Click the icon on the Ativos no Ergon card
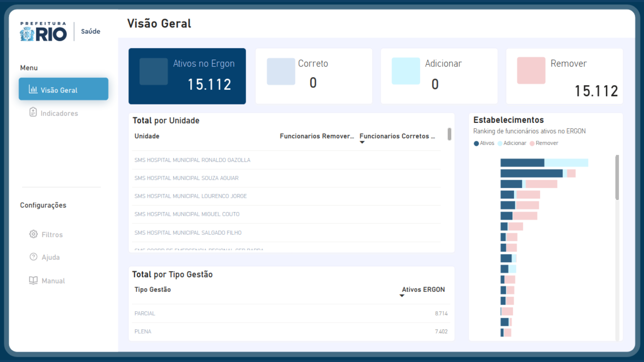 (154, 71)
